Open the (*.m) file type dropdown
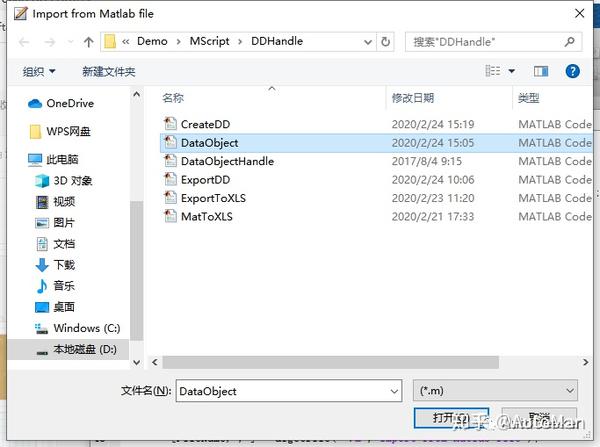 [495, 390]
